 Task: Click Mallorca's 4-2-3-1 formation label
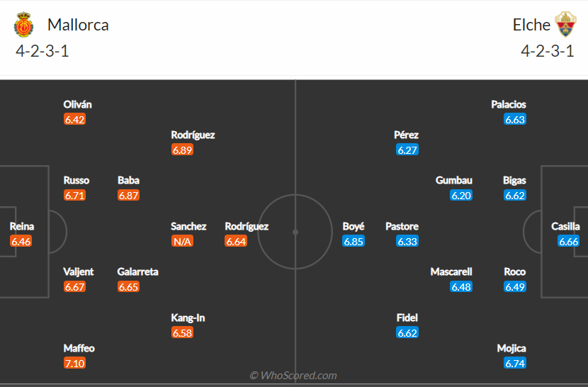click(x=43, y=51)
